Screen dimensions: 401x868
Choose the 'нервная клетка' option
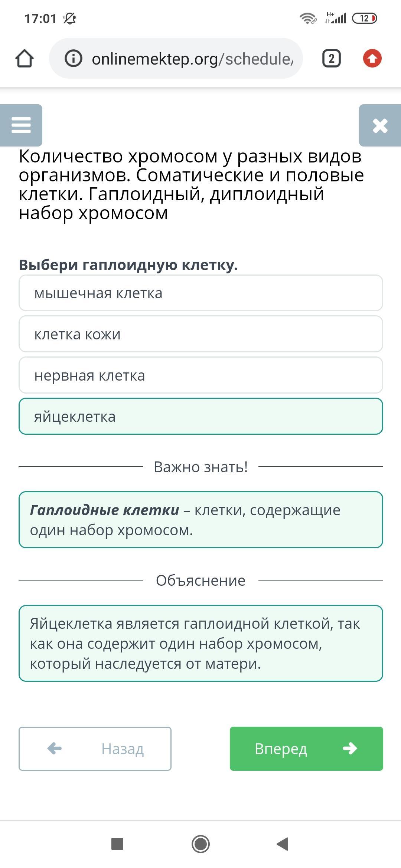200,375
